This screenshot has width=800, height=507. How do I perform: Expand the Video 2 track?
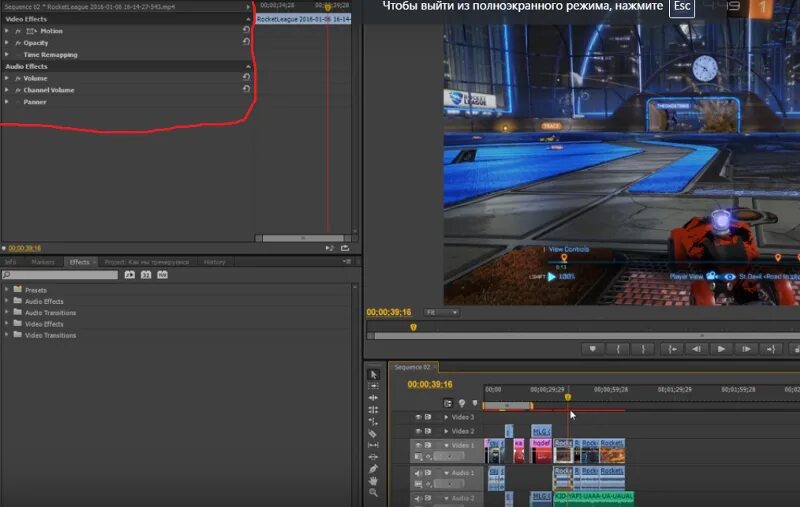(446, 432)
